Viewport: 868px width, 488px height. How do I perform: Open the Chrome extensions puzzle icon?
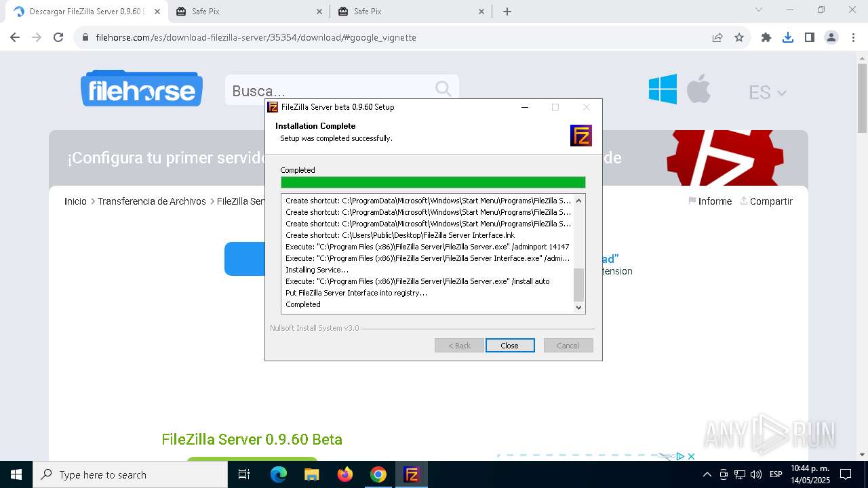pos(766,37)
